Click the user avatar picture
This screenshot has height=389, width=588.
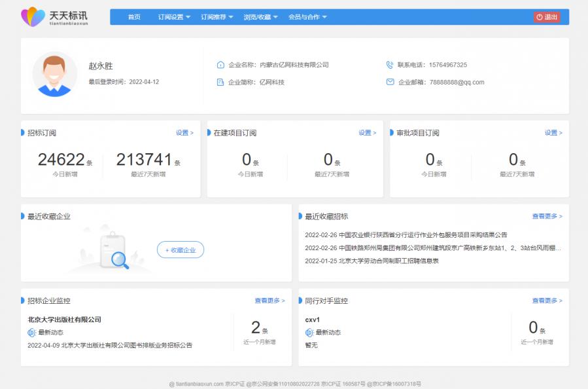[x=54, y=74]
